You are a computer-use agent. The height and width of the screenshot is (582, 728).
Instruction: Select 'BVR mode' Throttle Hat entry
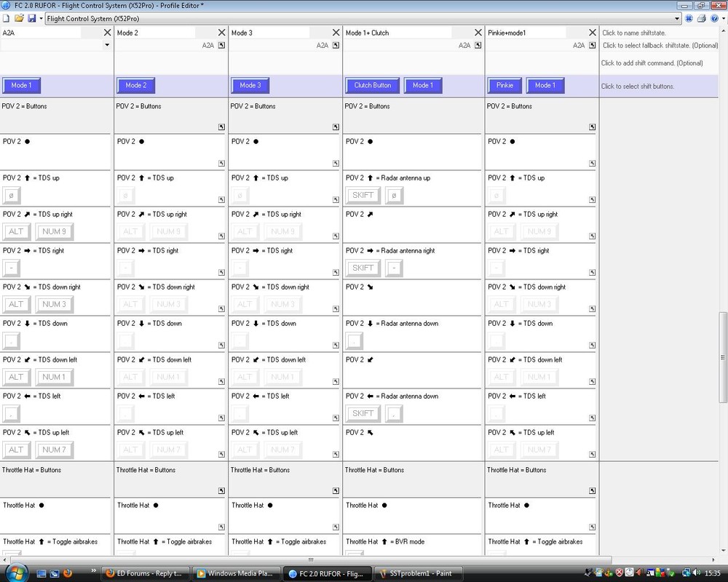tap(409, 542)
